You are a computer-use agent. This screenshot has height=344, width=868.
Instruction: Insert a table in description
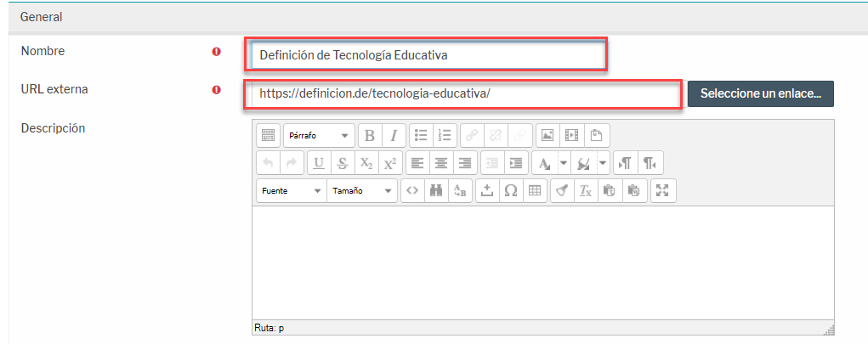tap(534, 191)
